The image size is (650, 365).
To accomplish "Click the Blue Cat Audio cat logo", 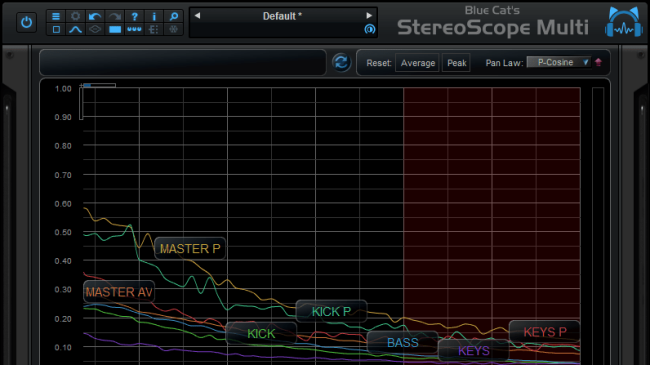I will pos(623,22).
